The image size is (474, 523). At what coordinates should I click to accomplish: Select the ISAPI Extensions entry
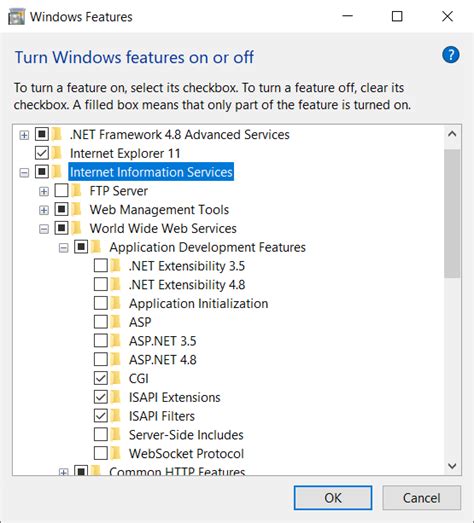(174, 397)
